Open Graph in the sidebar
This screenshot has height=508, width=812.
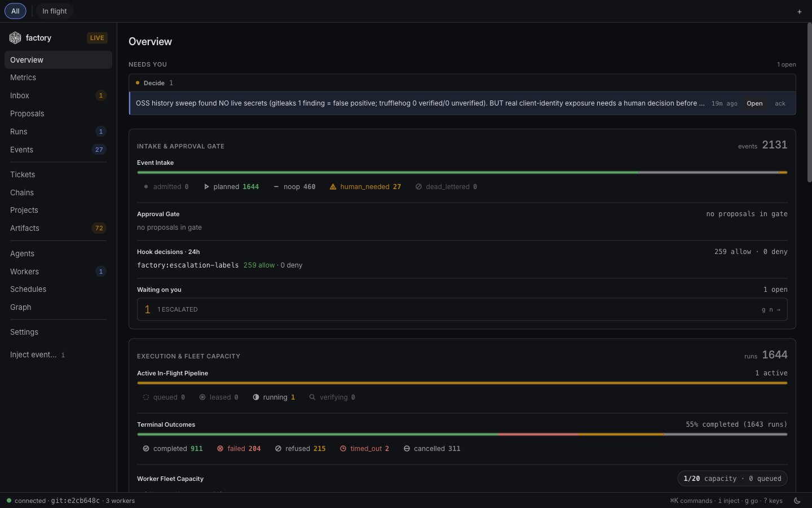click(58, 307)
